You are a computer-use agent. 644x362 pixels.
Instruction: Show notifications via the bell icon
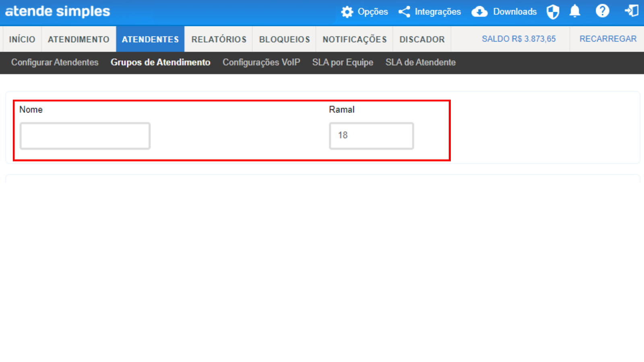point(575,11)
